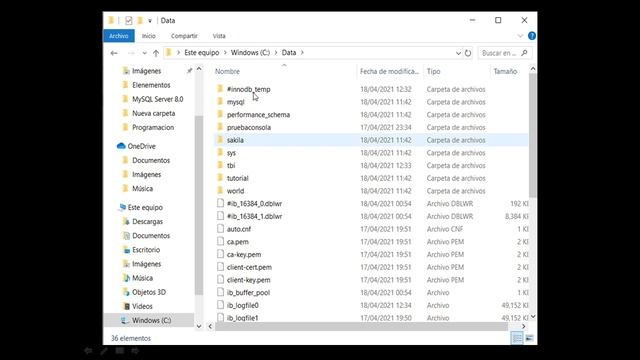640x360 pixels.
Task: Select Escritorio under Este equipo
Action: click(146, 250)
